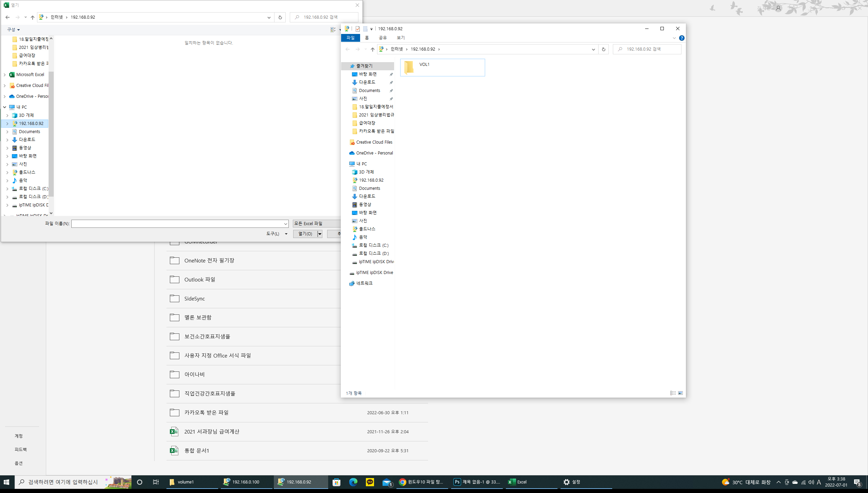Open Mail app from taskbar
This screenshot has height=493, width=868.
tap(387, 482)
